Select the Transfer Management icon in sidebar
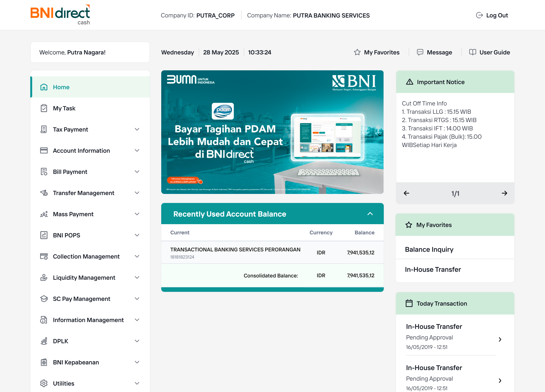The width and height of the screenshot is (545, 392). pos(44,193)
